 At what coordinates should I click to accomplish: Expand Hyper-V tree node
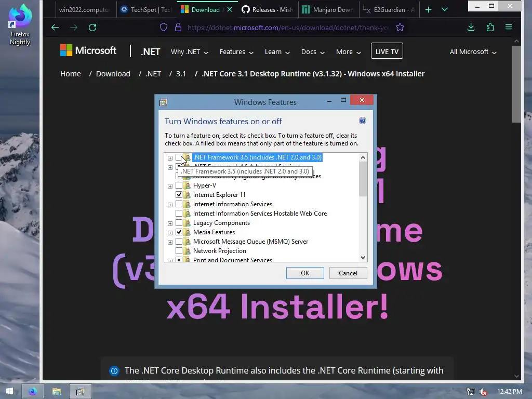(x=170, y=186)
